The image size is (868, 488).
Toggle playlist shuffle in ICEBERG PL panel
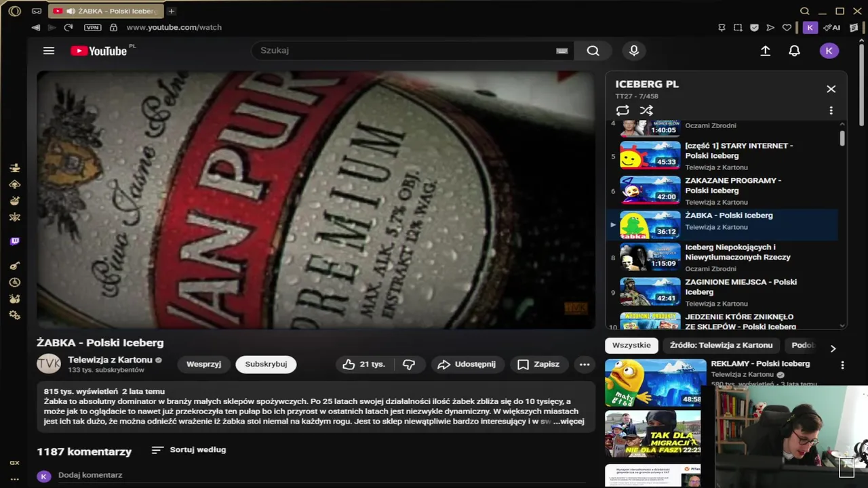coord(646,110)
